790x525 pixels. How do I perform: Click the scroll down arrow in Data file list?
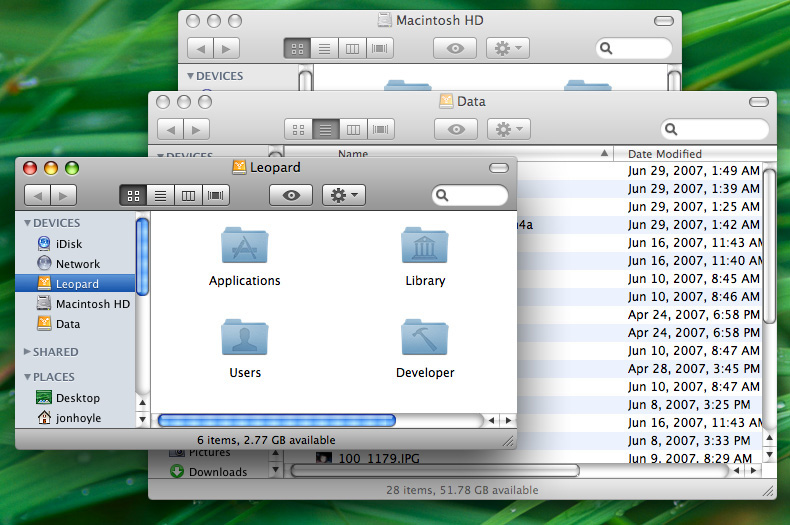[769, 455]
